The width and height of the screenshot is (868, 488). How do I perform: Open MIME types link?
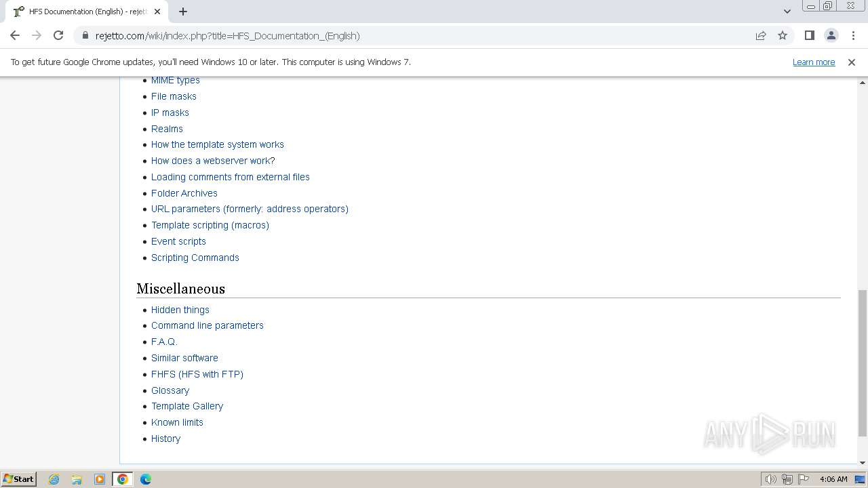pyautogui.click(x=175, y=80)
